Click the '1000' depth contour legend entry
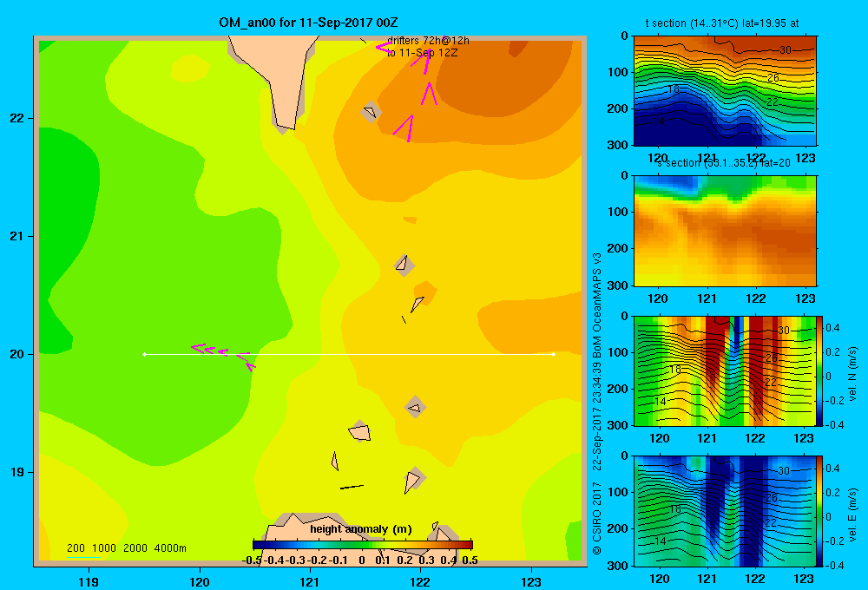 click(x=104, y=548)
